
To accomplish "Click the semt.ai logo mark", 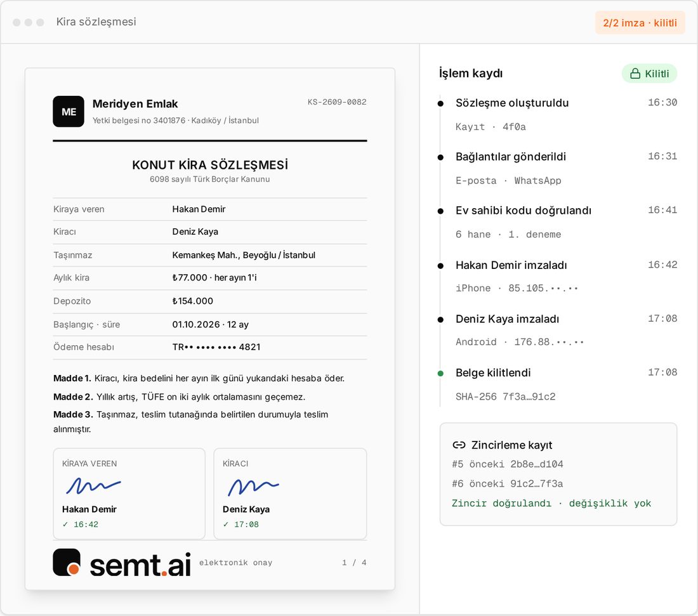I will (67, 562).
